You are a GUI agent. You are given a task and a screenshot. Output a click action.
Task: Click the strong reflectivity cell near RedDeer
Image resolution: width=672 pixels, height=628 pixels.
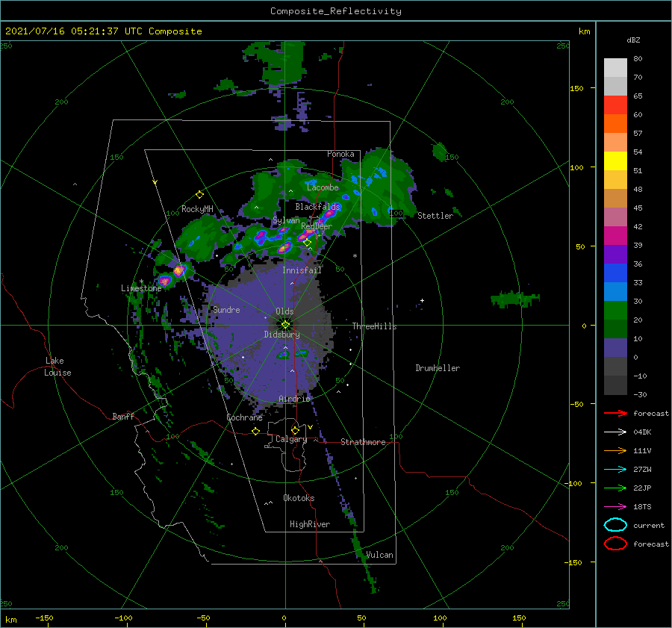click(x=308, y=234)
